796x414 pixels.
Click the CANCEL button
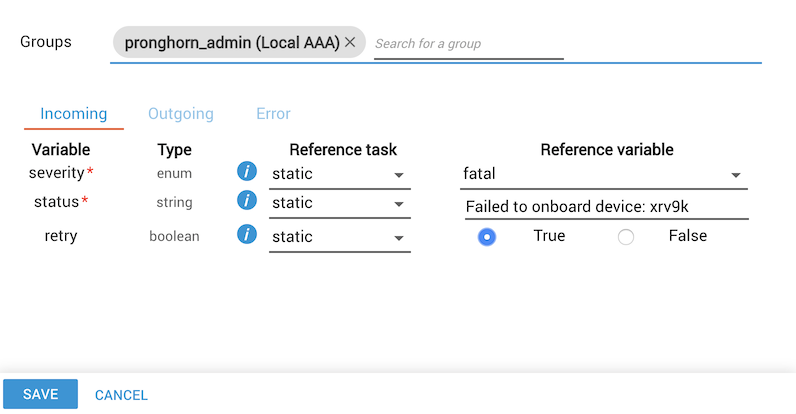121,395
